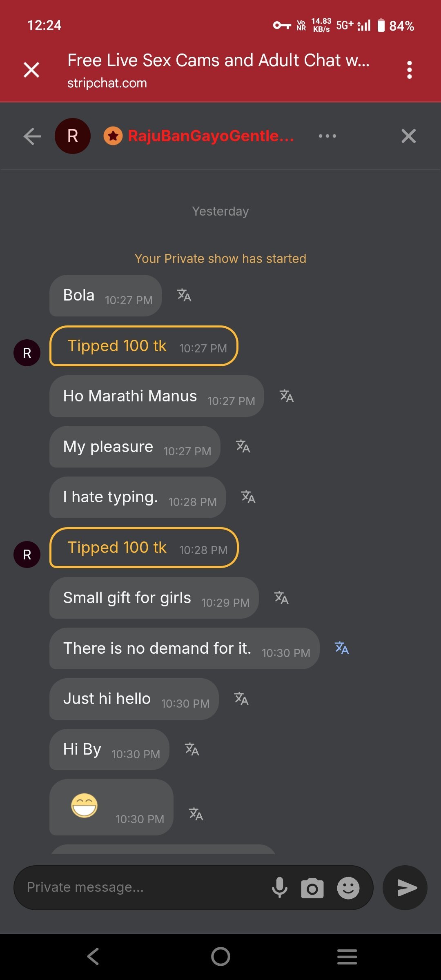This screenshot has width=441, height=980.
Task: Open the emoji picker smiley icon
Action: [348, 888]
